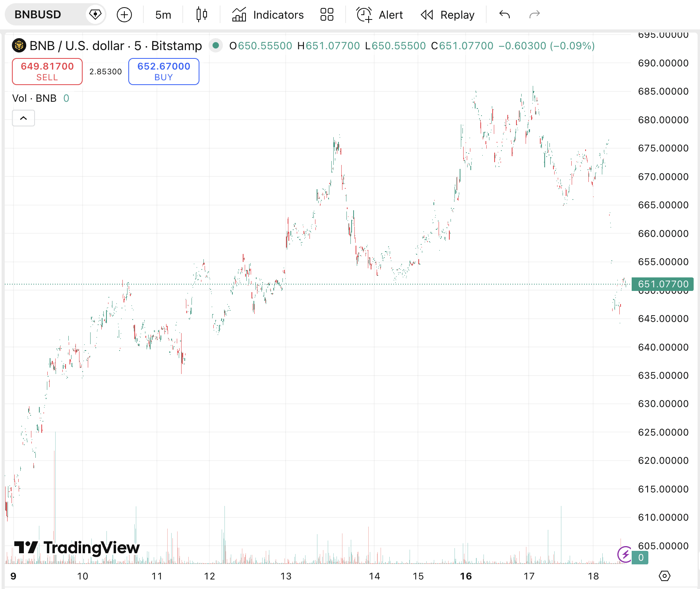Redo the chart action
The height and width of the screenshot is (589, 700).
(534, 15)
